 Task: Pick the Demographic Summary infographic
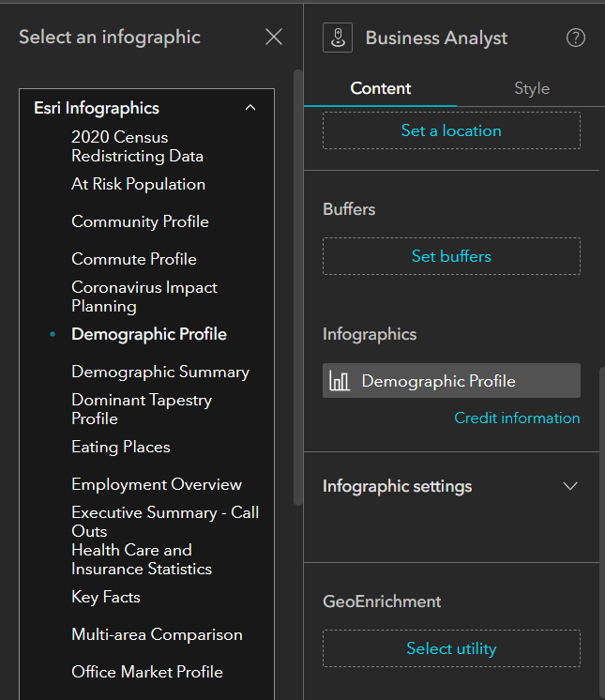click(160, 372)
